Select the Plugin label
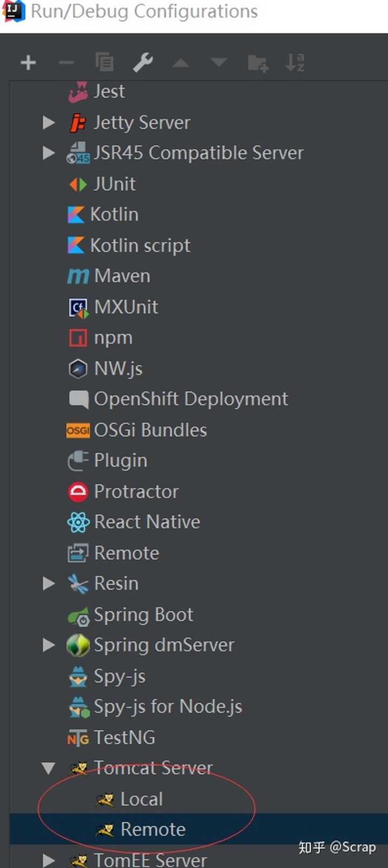This screenshot has width=388, height=868. click(121, 461)
